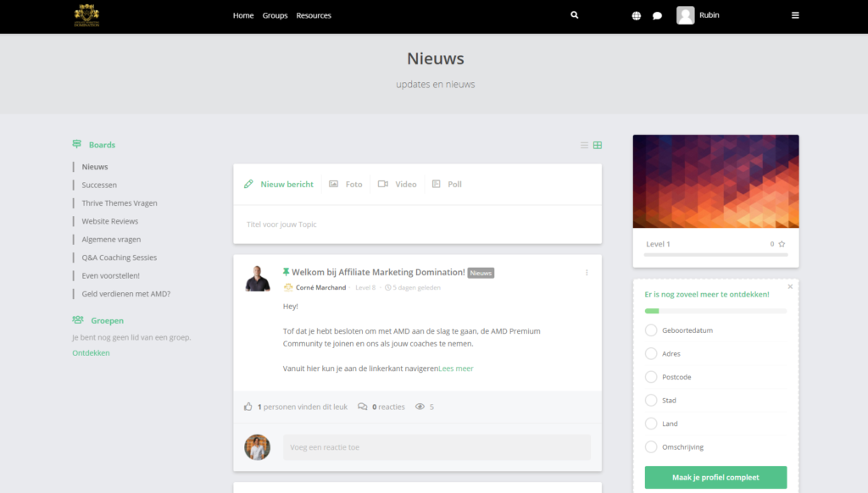The height and width of the screenshot is (493, 868).
Task: Select the Nieuw bericht tab
Action: point(279,185)
